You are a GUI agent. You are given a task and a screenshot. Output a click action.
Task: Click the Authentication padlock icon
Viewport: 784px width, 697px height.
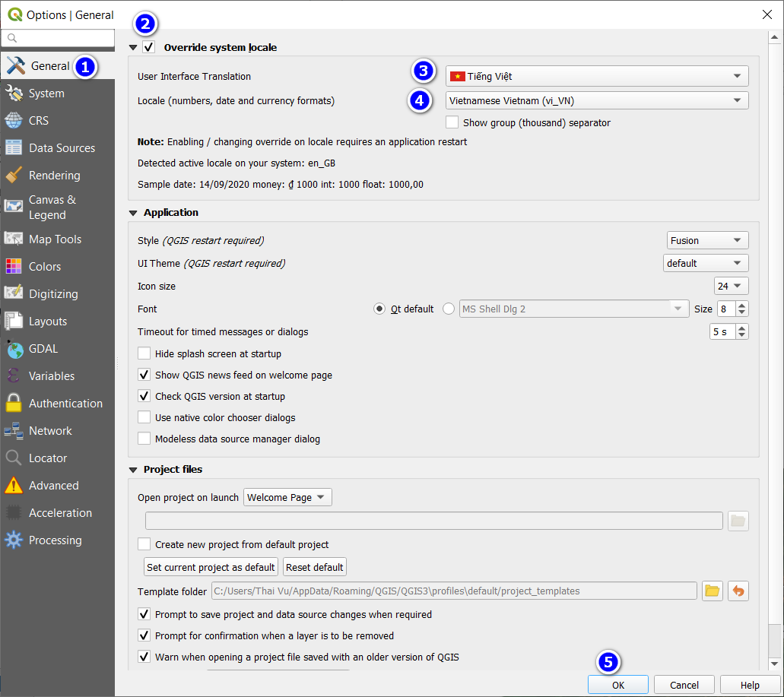point(14,403)
